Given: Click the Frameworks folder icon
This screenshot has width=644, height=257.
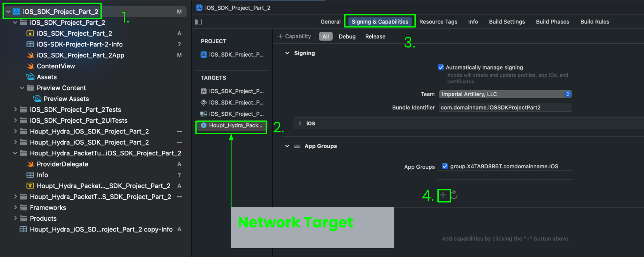Looking at the screenshot, I should click(x=24, y=208).
